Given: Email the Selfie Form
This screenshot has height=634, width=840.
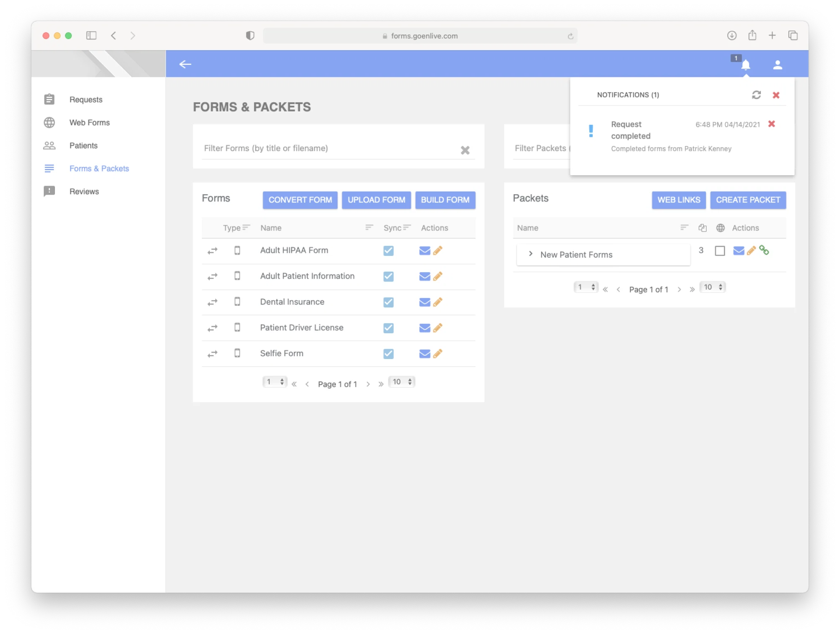Looking at the screenshot, I should [x=424, y=354].
